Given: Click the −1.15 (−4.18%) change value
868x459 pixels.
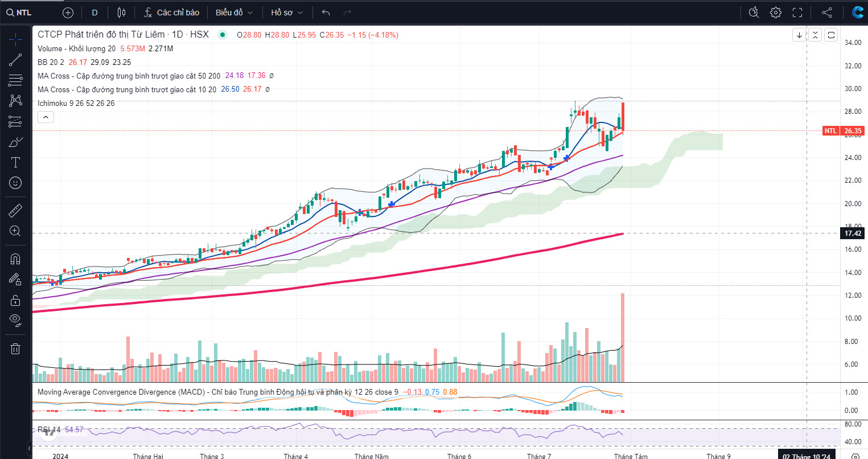Looking at the screenshot, I should point(373,35).
